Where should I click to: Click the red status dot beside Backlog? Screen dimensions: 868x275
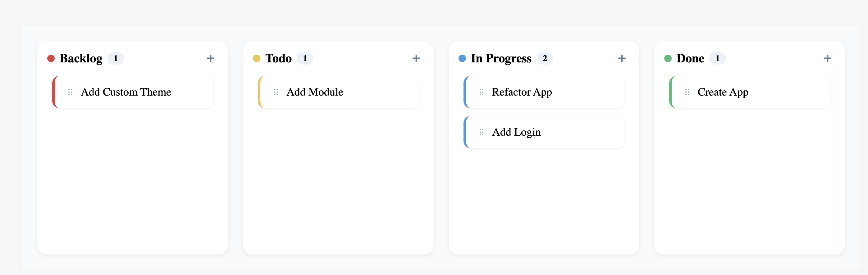click(x=51, y=58)
